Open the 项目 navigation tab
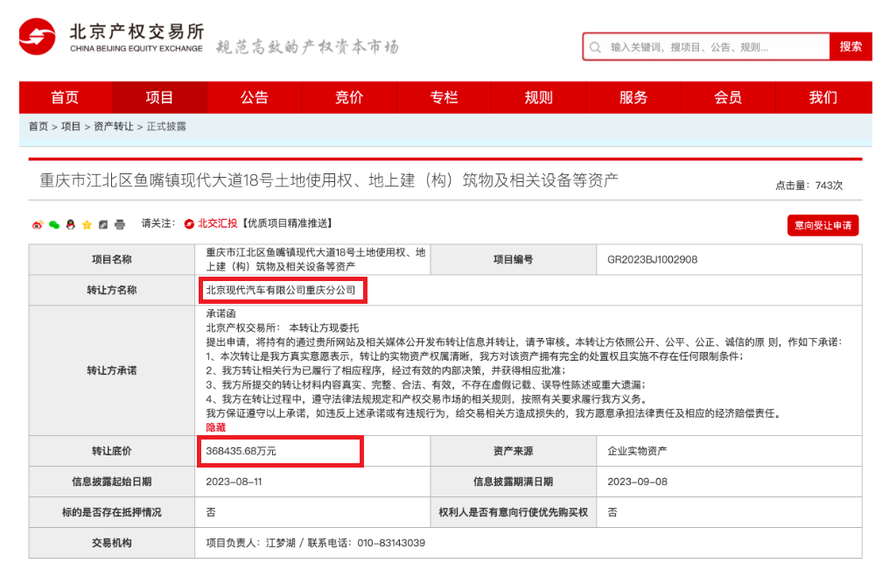Viewport: 875px width, 570px height. [x=160, y=98]
